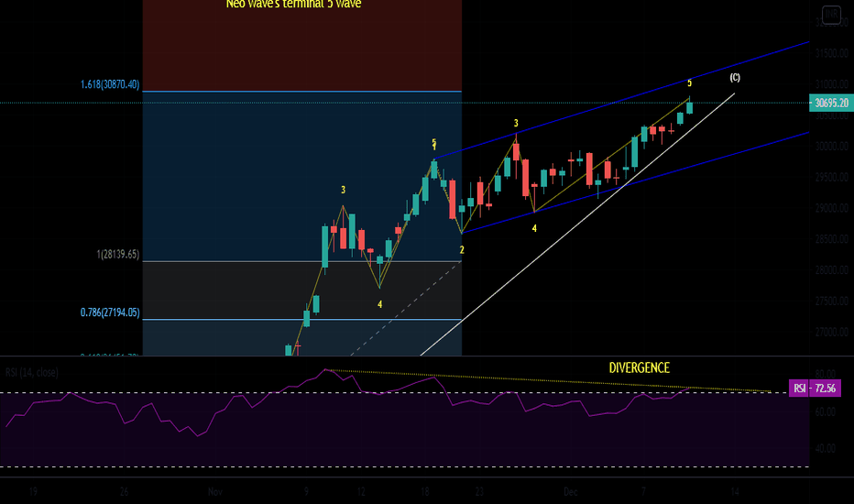
Task: Click the 27000.00 price axis value
Action: pos(832,332)
